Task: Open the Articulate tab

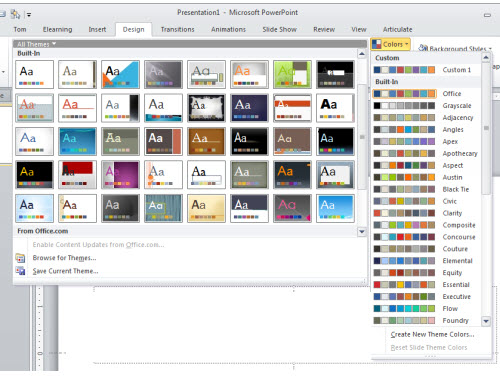Action: coord(397,29)
